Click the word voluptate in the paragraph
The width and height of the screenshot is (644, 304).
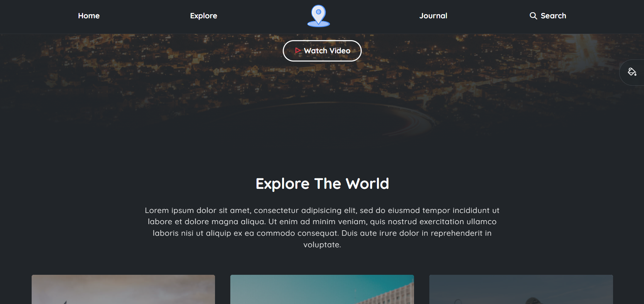(x=322, y=245)
